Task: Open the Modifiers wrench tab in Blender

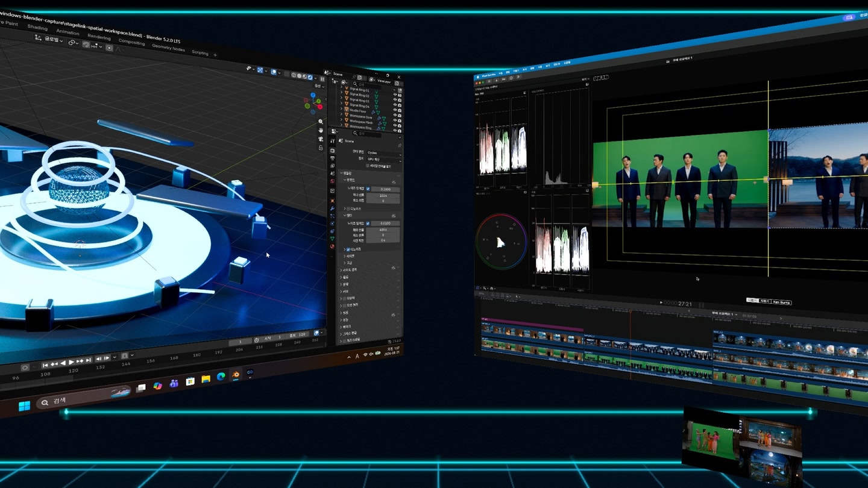Action: pos(332,208)
